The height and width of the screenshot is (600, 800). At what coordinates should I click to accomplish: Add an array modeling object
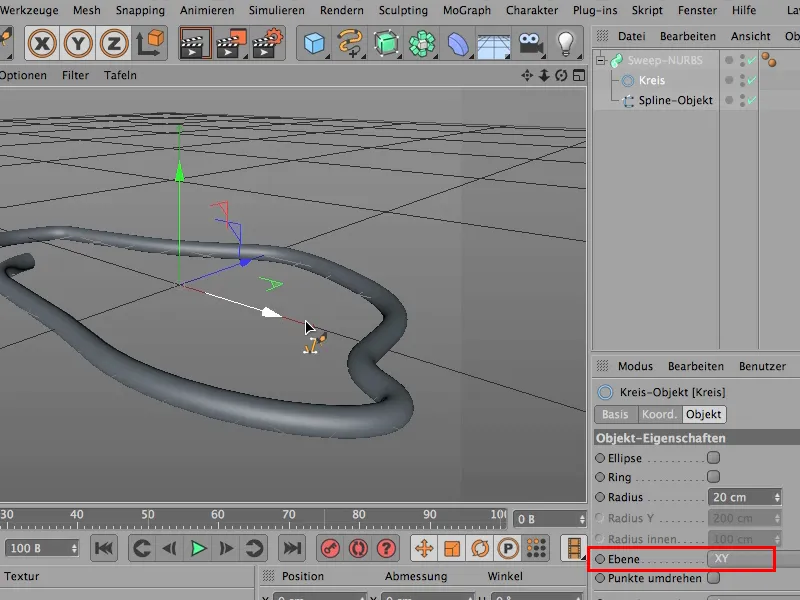tap(422, 44)
